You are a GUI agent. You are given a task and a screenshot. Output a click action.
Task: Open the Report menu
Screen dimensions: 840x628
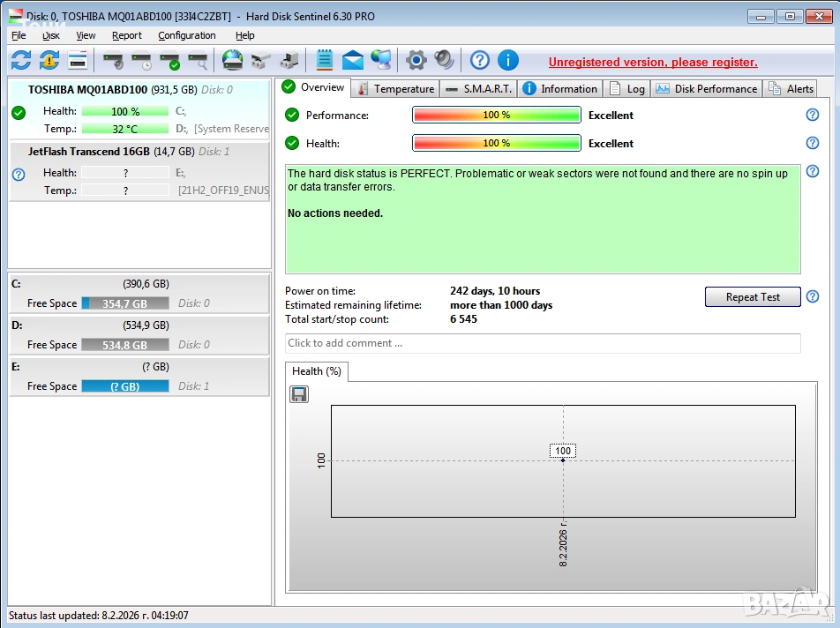(x=126, y=35)
